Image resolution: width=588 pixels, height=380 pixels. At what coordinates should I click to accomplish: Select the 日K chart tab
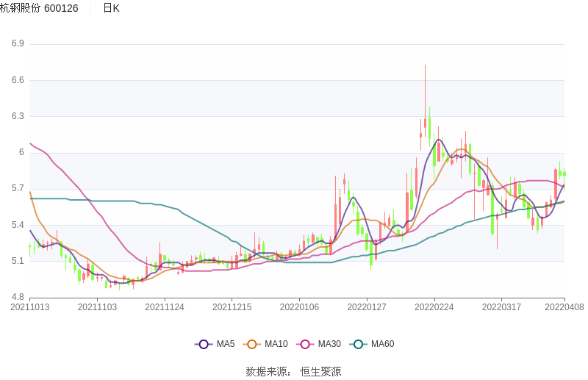pyautogui.click(x=111, y=8)
